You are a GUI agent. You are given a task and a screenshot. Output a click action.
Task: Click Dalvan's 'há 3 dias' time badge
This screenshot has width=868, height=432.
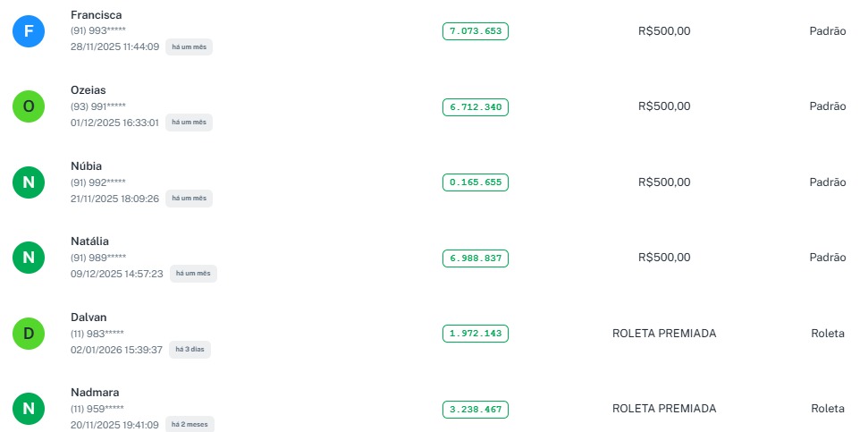coord(190,350)
